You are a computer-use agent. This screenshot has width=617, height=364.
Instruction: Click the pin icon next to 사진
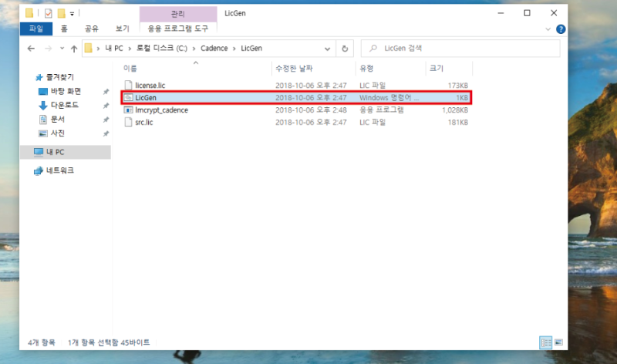coord(106,133)
